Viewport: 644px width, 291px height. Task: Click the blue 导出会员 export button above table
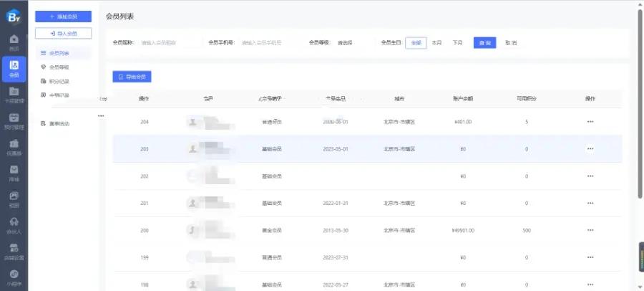[x=132, y=77]
